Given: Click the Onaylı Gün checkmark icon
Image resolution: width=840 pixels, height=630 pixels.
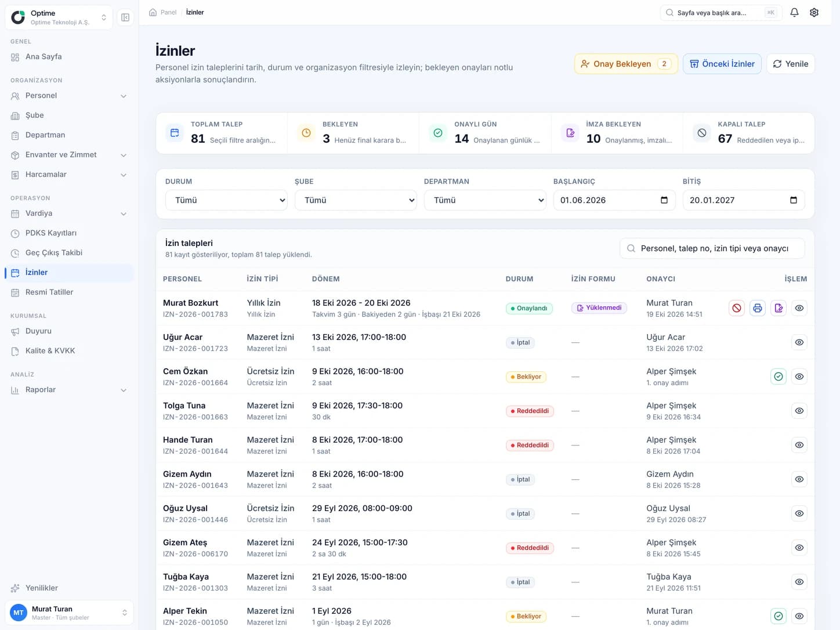Looking at the screenshot, I should pyautogui.click(x=438, y=133).
